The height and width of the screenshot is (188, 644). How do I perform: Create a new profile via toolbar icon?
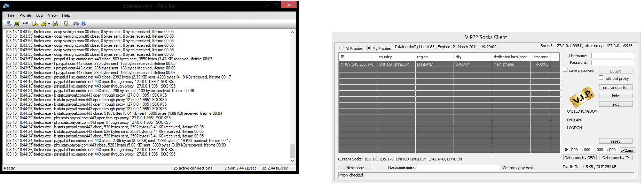(35, 24)
